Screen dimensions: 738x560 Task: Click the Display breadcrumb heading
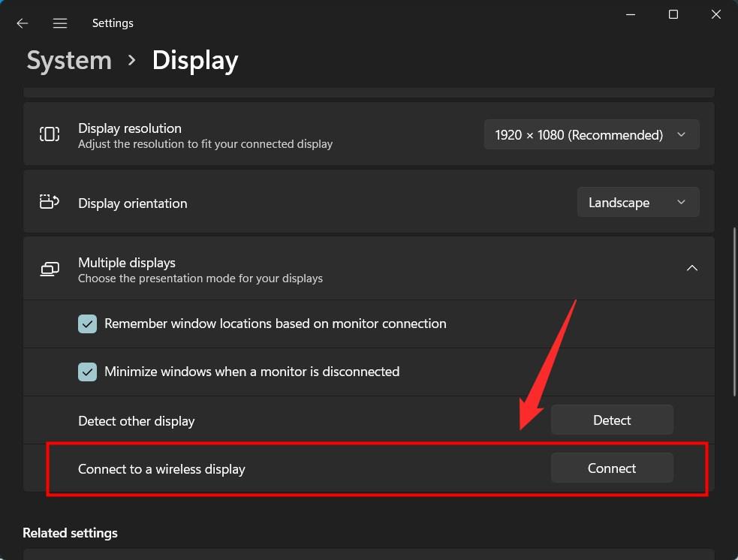click(x=195, y=61)
